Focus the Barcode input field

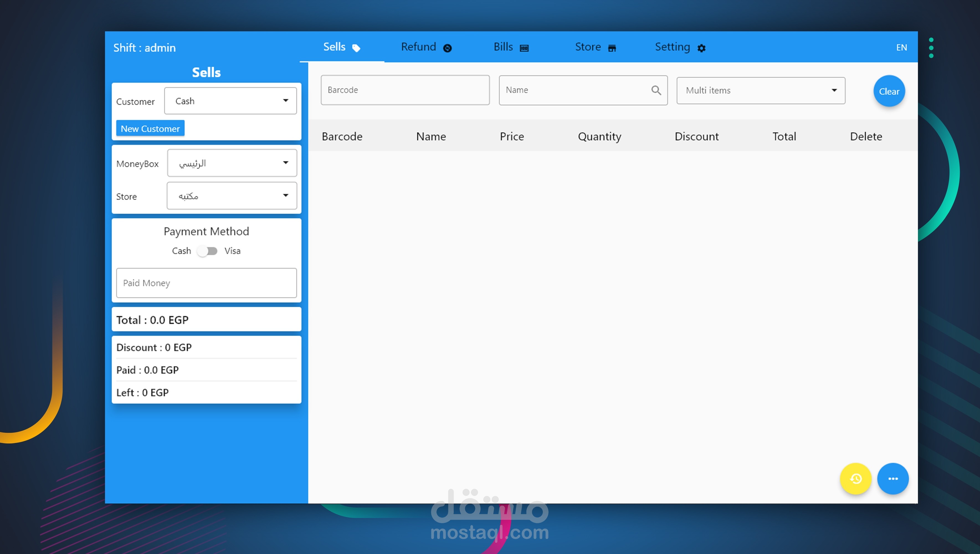click(405, 90)
